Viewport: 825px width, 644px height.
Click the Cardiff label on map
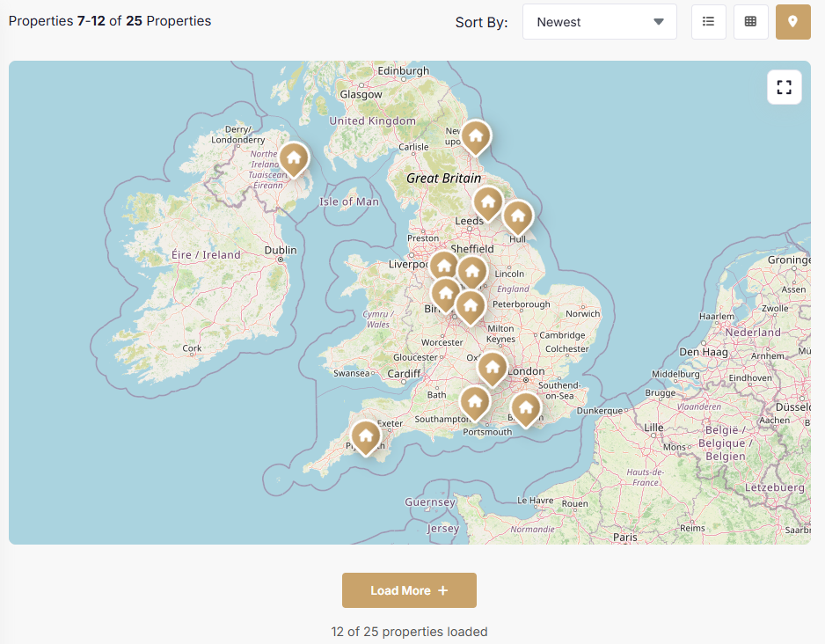click(x=404, y=374)
